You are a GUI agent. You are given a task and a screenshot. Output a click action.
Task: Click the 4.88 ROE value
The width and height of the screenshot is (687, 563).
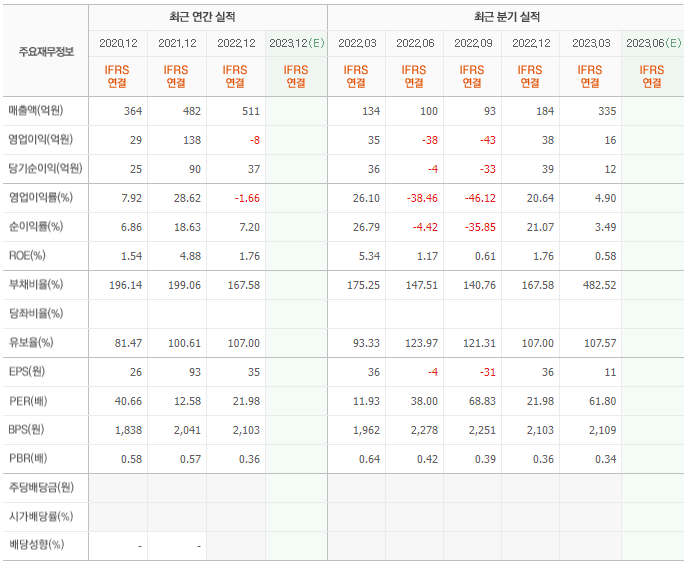tap(190, 256)
